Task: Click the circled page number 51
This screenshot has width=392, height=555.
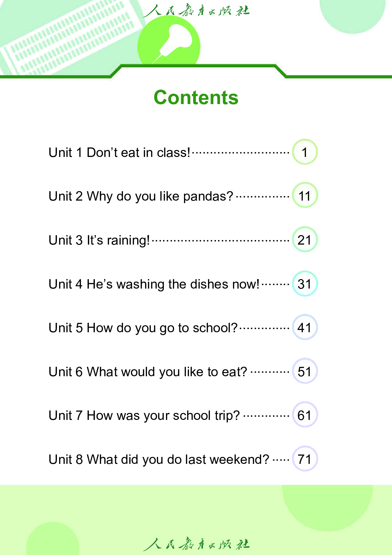Action: coord(305,371)
